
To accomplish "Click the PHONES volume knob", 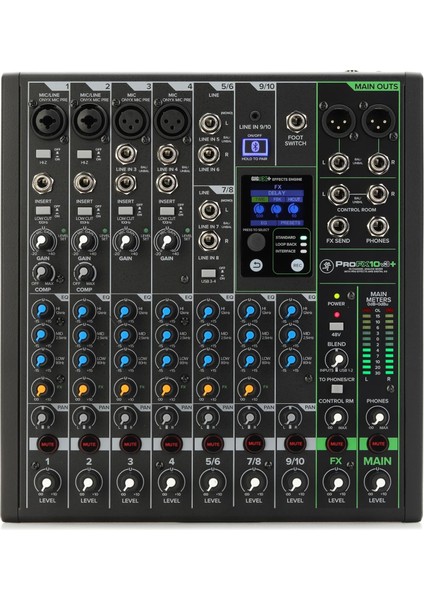I will pyautogui.click(x=377, y=417).
